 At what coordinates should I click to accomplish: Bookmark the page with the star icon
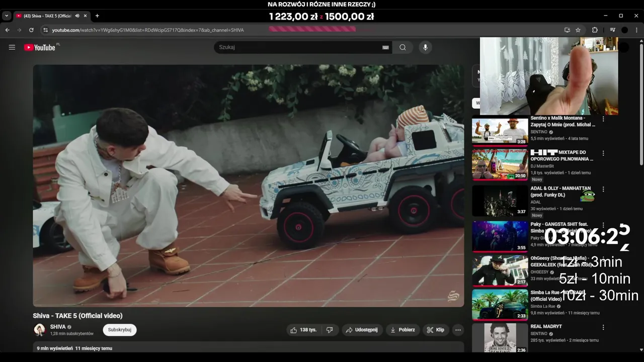coord(578,30)
